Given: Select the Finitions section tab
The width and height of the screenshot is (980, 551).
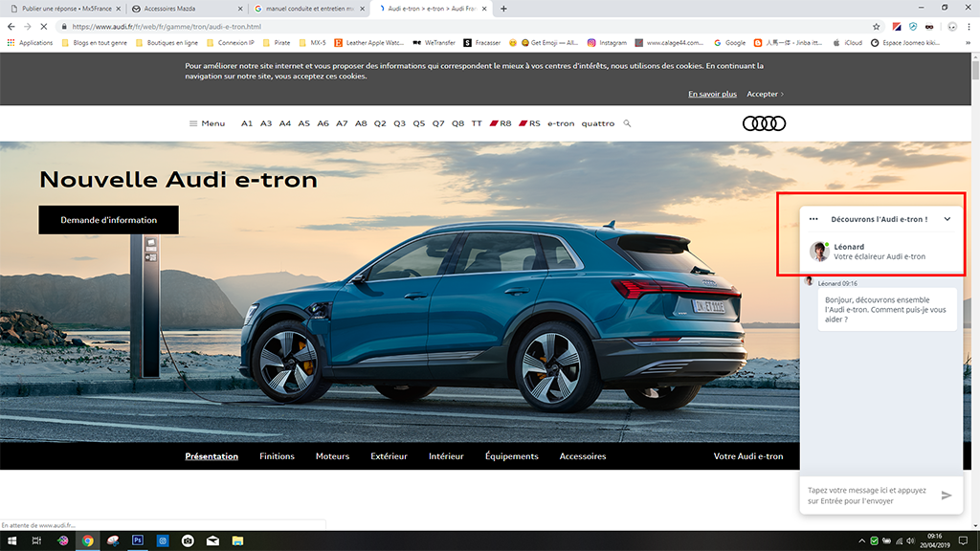Looking at the screenshot, I should (277, 456).
